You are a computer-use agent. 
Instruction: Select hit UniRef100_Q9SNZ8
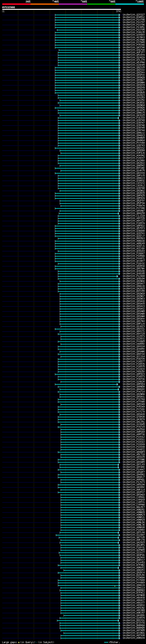(x=133, y=77)
